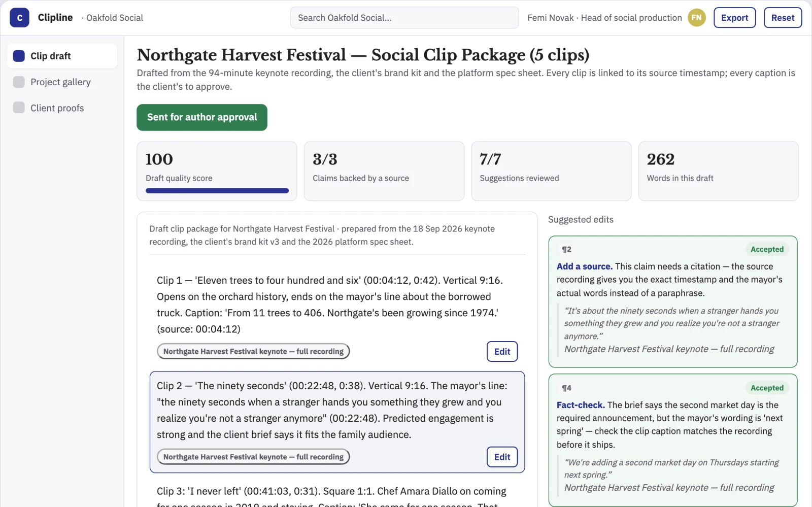
Task: Edit Clip 2 paragraph
Action: click(502, 457)
